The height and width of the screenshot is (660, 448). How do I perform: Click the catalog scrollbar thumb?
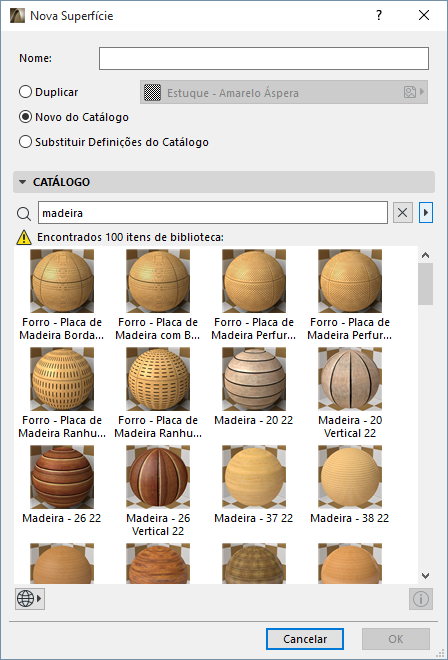click(x=425, y=284)
